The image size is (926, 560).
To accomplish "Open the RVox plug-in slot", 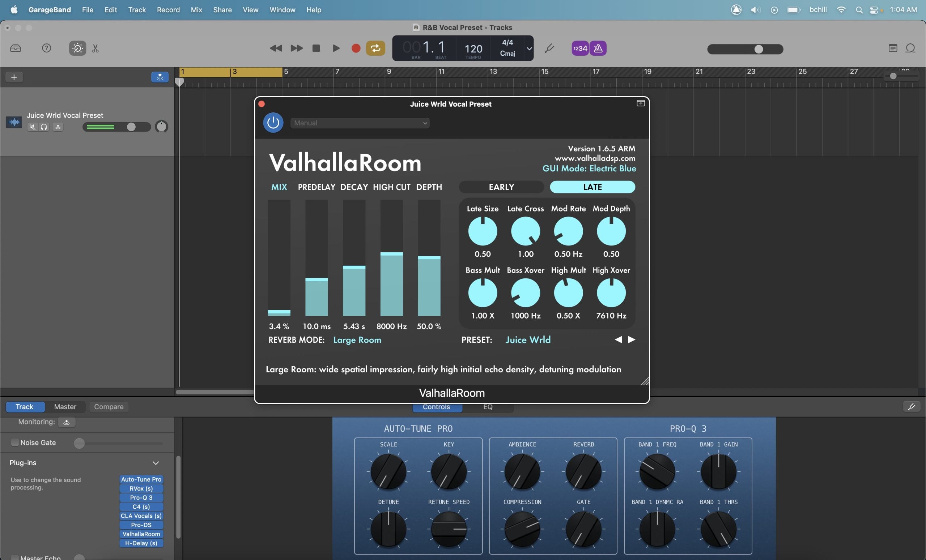I will click(141, 488).
